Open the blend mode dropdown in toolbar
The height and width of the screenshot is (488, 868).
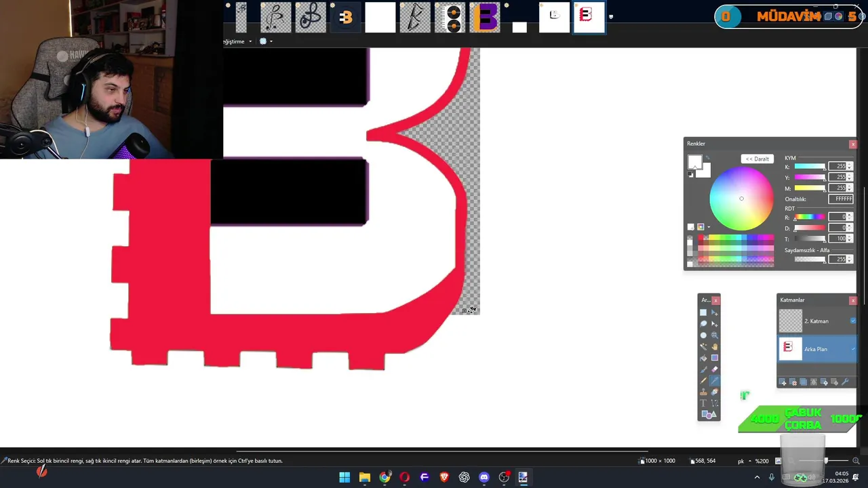tap(266, 41)
